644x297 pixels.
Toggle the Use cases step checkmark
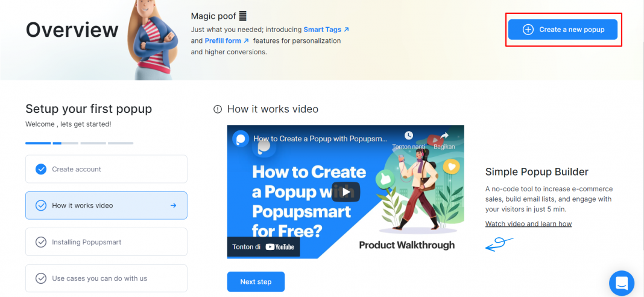tap(40, 278)
